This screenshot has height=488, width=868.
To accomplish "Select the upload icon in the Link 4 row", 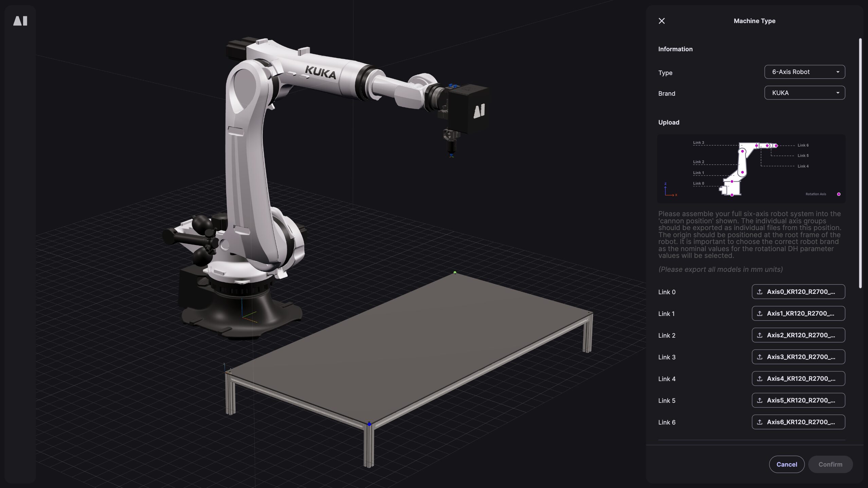I will pos(760,378).
